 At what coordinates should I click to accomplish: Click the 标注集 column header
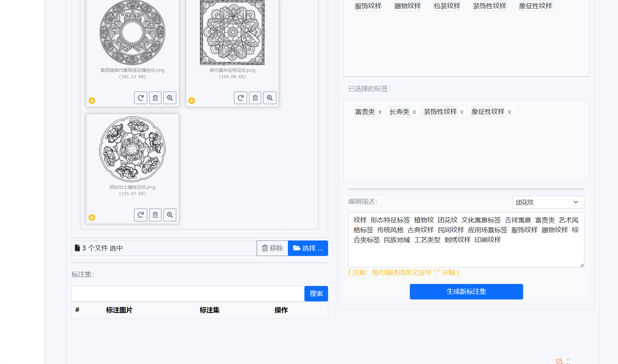pos(210,310)
